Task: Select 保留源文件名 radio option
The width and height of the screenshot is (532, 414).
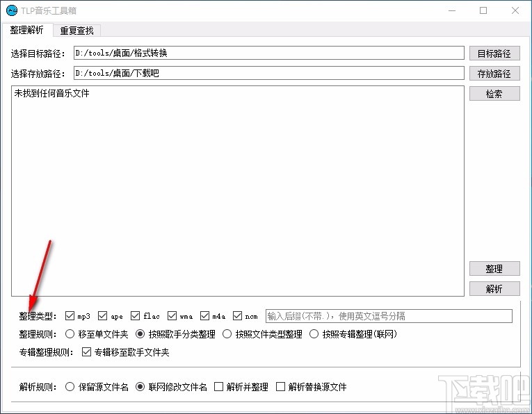Action: (x=70, y=386)
